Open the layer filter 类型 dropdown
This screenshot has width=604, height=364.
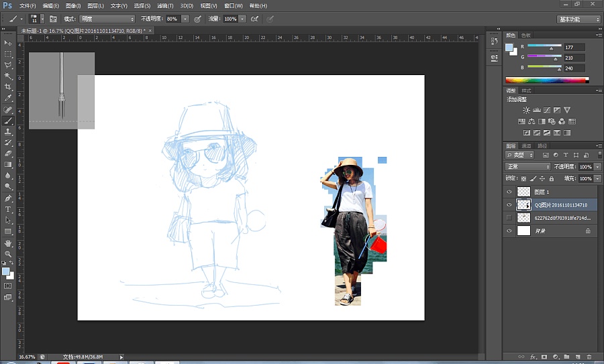pos(519,155)
